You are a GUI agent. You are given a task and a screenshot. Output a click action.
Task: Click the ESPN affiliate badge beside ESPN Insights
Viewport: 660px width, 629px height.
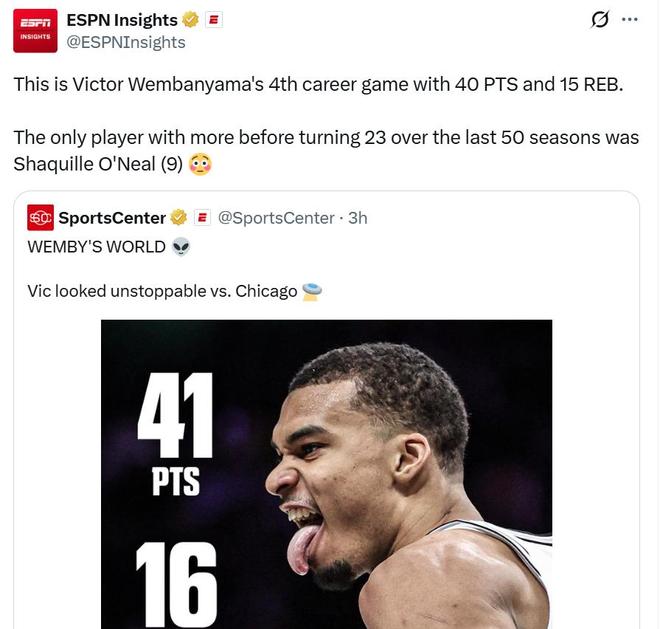[213, 20]
